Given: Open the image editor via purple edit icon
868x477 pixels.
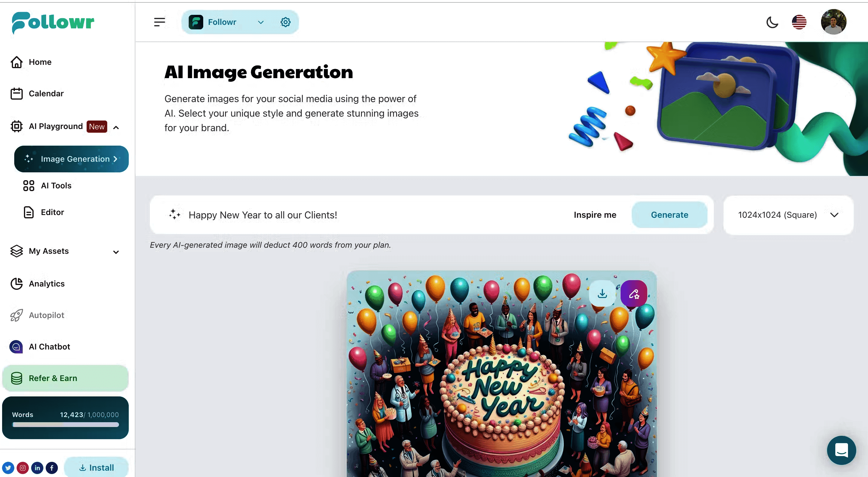Looking at the screenshot, I should (634, 293).
